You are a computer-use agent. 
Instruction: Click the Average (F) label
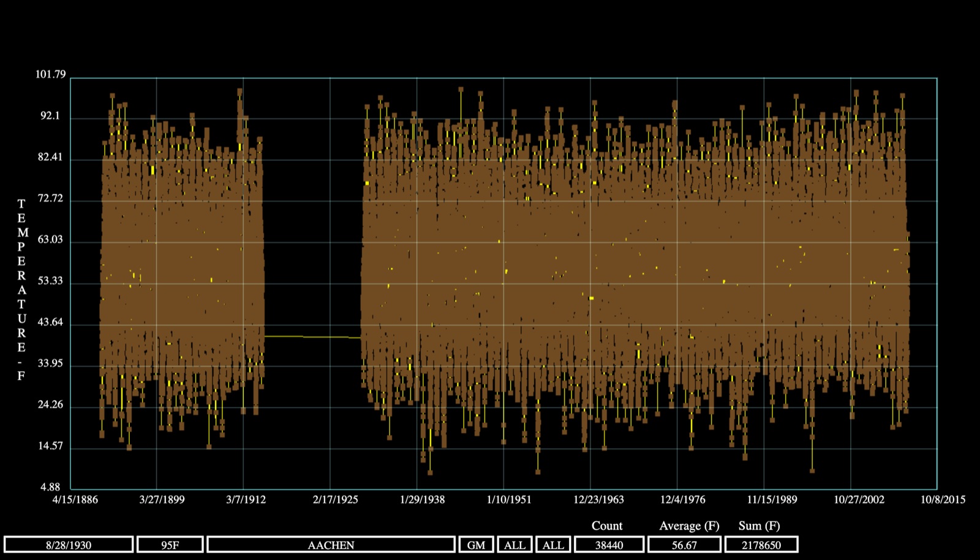coord(689,526)
